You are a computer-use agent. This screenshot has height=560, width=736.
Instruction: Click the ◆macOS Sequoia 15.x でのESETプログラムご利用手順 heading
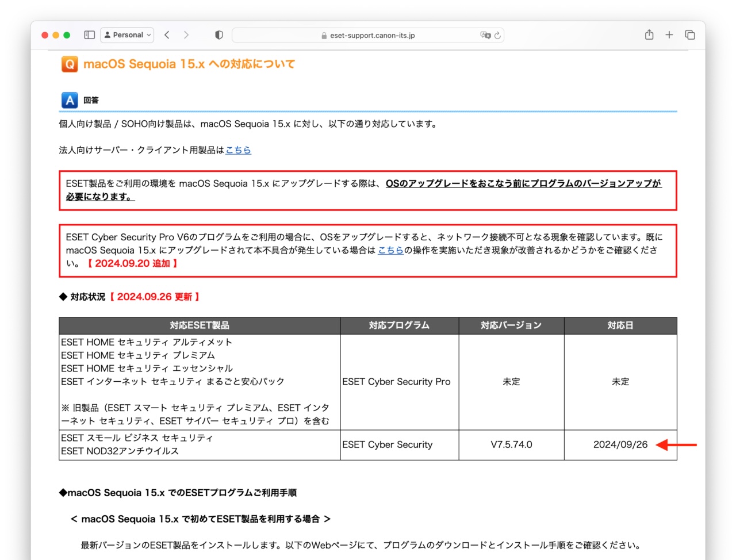[x=178, y=493]
